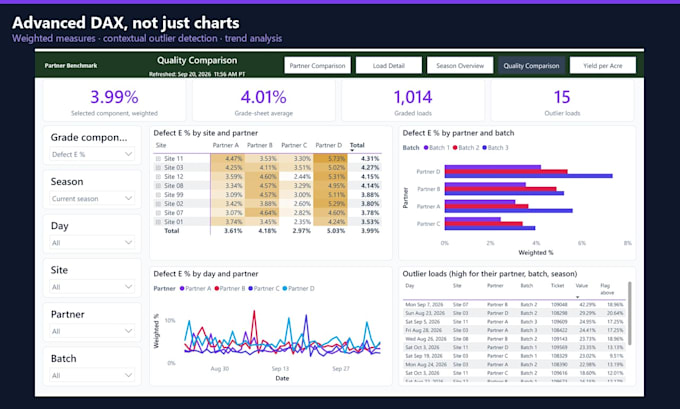Click the Ticket column header

[557, 285]
